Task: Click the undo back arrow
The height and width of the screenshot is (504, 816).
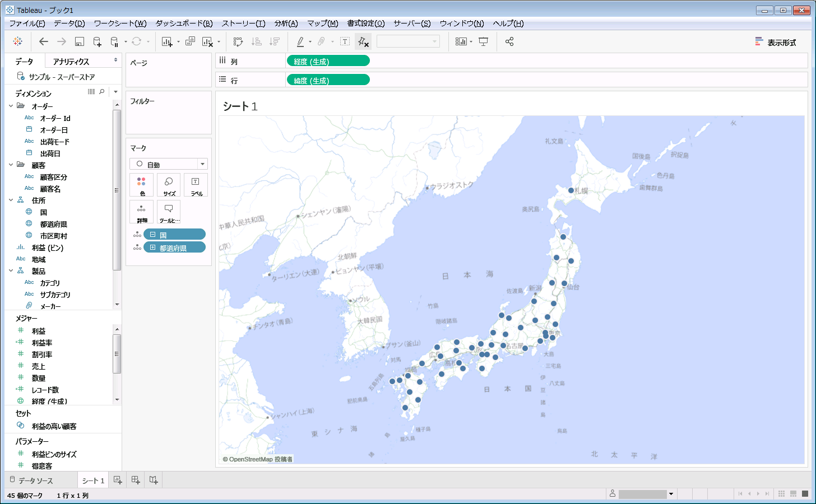Action: pyautogui.click(x=44, y=41)
